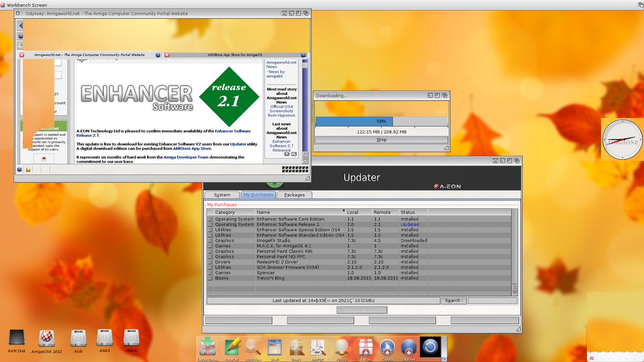Viewport: 644px width, 362px height.
Task: Tick checkbox for Enhancer Software Core Edition
Action: click(x=210, y=219)
